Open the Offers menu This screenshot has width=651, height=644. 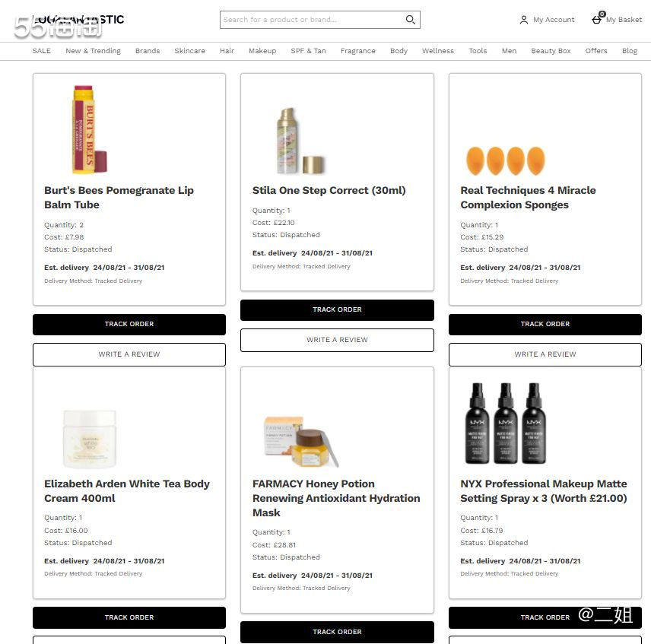point(596,51)
